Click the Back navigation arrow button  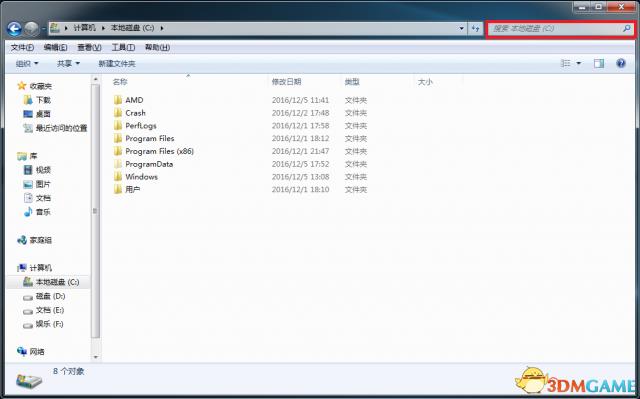15,29
